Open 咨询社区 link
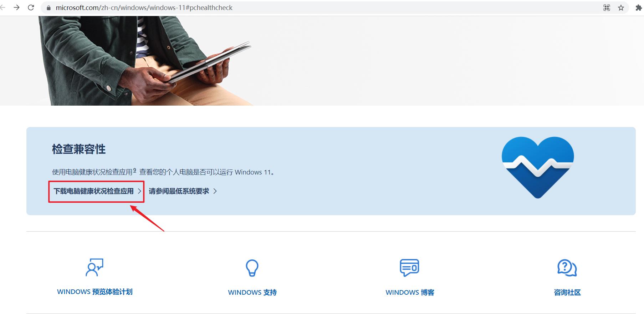Viewport: 644px width, 314px height. tap(567, 293)
